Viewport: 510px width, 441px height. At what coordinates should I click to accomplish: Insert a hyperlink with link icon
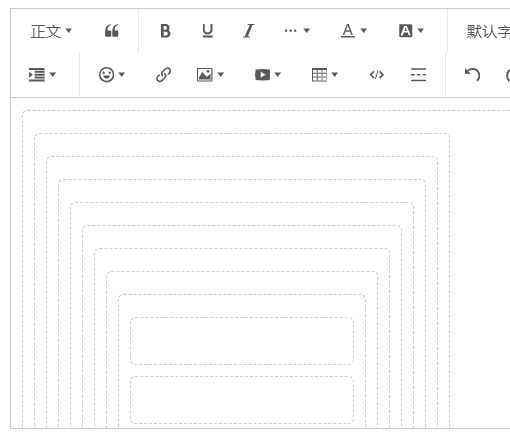pos(163,75)
